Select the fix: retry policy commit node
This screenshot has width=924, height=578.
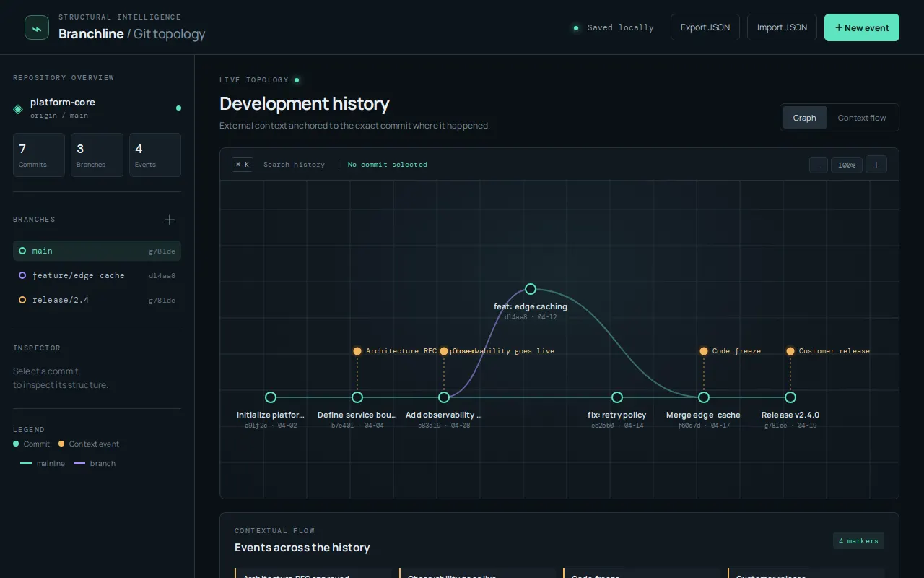(x=617, y=397)
